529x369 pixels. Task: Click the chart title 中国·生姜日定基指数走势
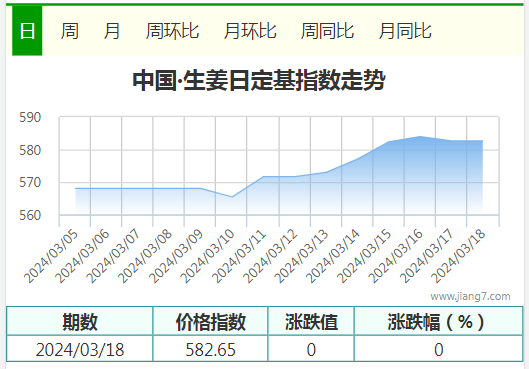click(x=259, y=80)
